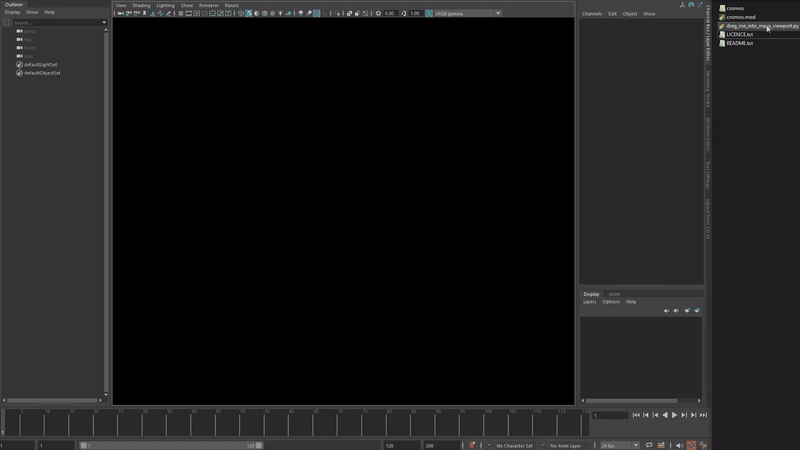The image size is (800, 450).
Task: Select the front camera in Outliner
Action: (x=30, y=48)
